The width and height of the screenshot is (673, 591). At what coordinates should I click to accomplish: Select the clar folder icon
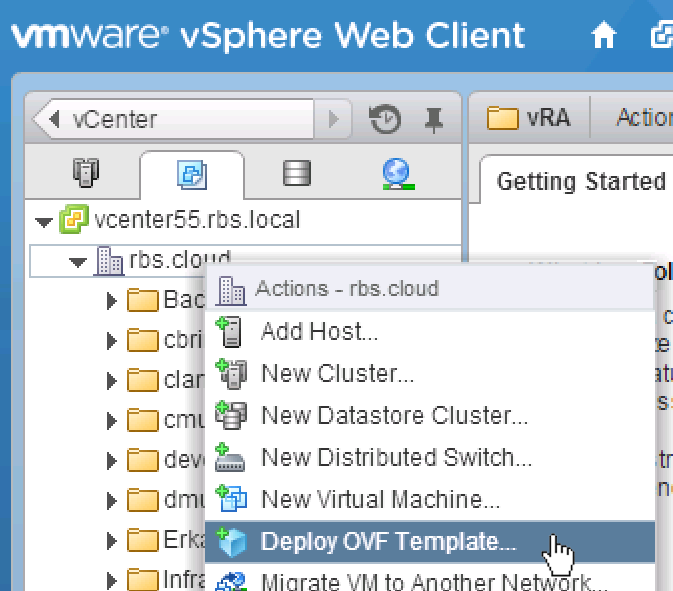[142, 379]
